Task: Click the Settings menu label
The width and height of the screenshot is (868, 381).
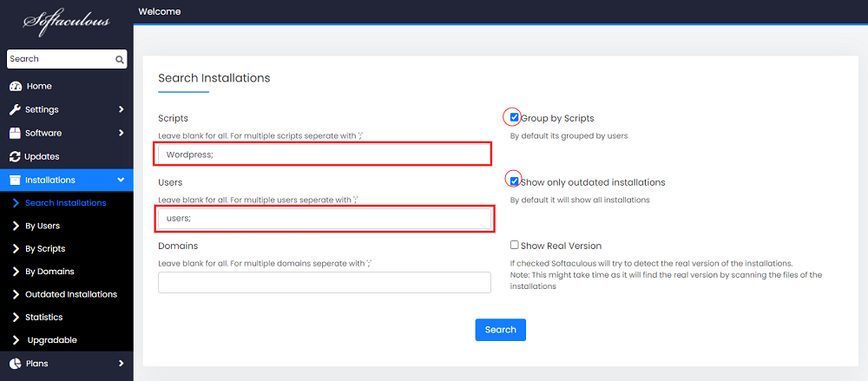Action: tap(42, 109)
